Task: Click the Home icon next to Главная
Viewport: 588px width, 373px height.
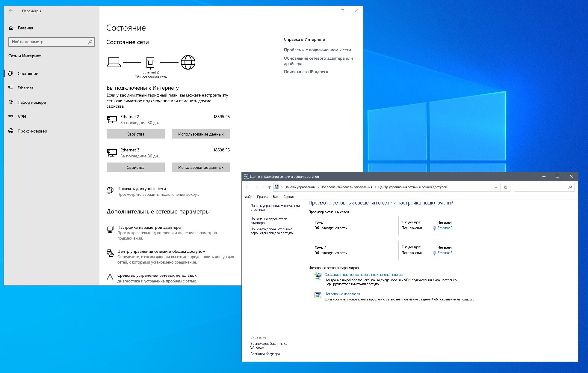Action: click(x=11, y=28)
